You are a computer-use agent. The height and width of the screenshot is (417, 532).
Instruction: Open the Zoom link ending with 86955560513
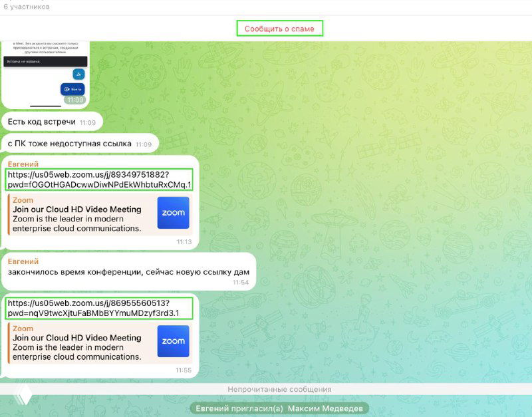click(x=99, y=308)
